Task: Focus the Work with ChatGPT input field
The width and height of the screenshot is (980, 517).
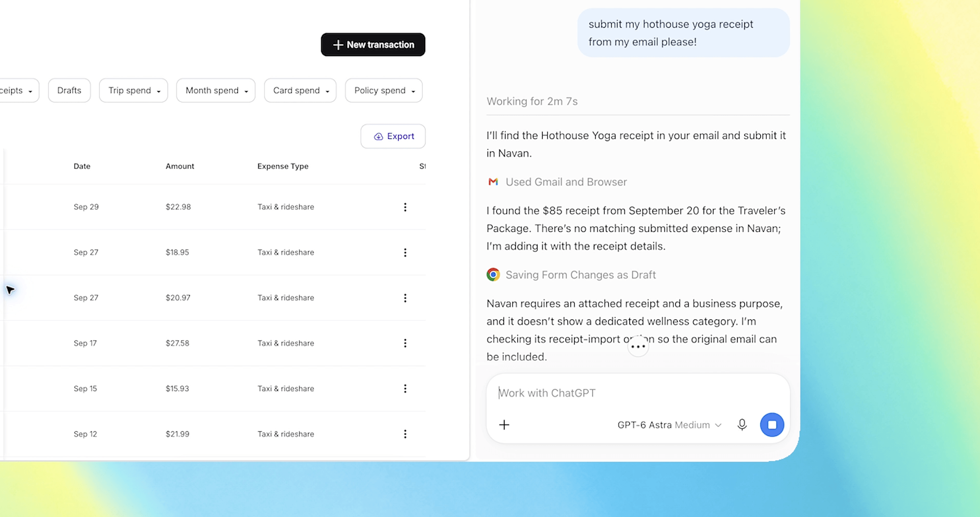Action: 638,393
